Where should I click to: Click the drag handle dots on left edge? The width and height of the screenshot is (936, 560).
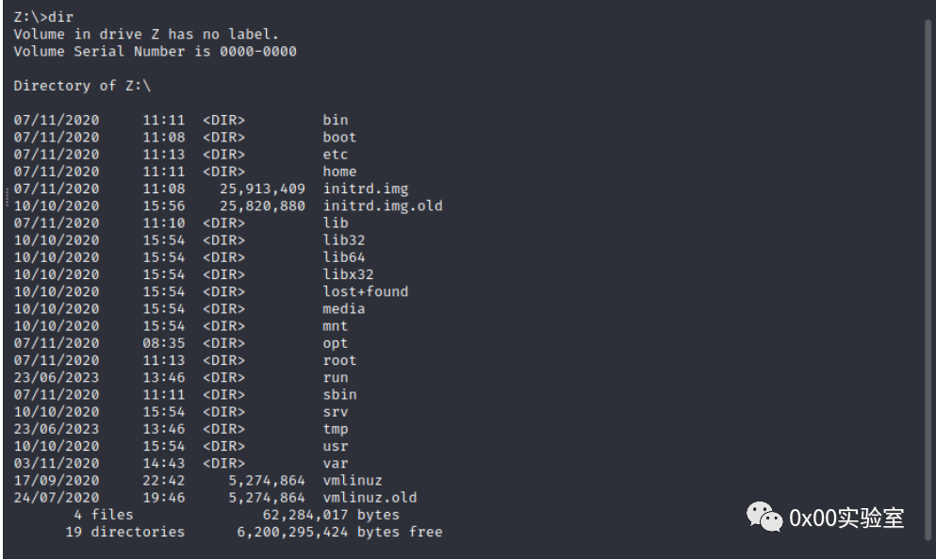[7, 197]
